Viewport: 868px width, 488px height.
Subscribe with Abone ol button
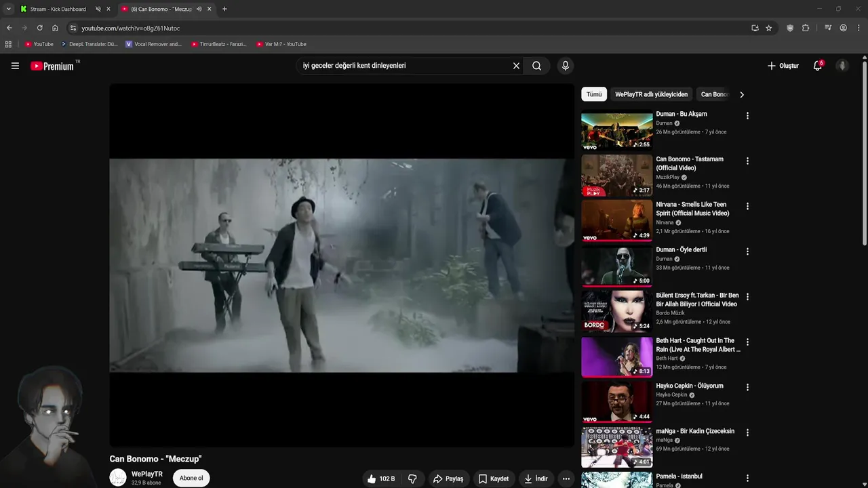pyautogui.click(x=191, y=478)
